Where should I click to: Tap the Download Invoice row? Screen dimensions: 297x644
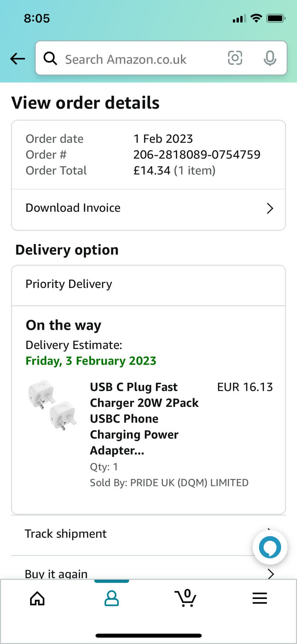click(x=126, y=208)
